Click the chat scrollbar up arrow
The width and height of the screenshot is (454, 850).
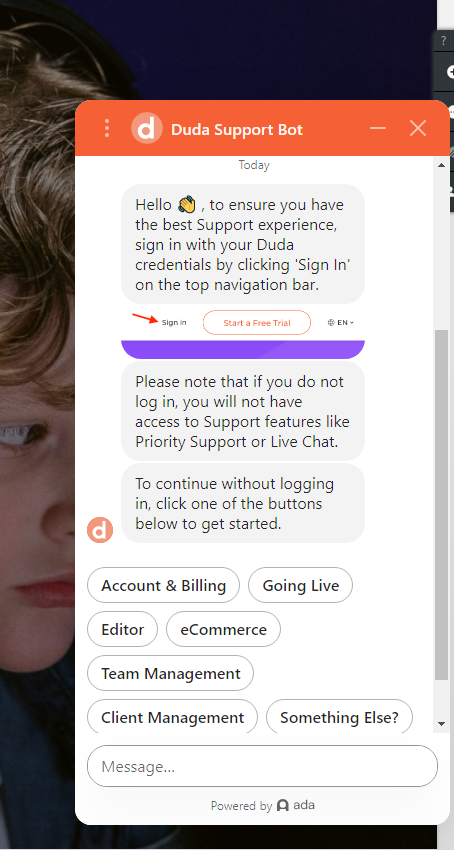click(x=441, y=165)
